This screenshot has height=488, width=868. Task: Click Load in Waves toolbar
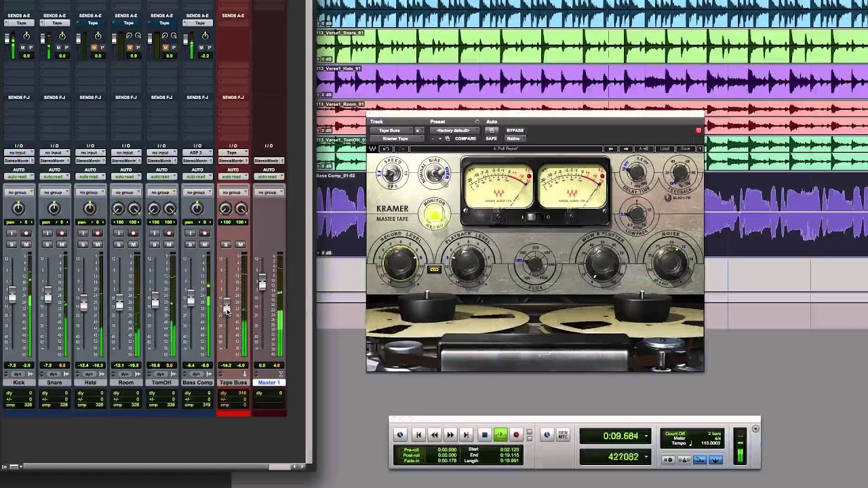665,148
